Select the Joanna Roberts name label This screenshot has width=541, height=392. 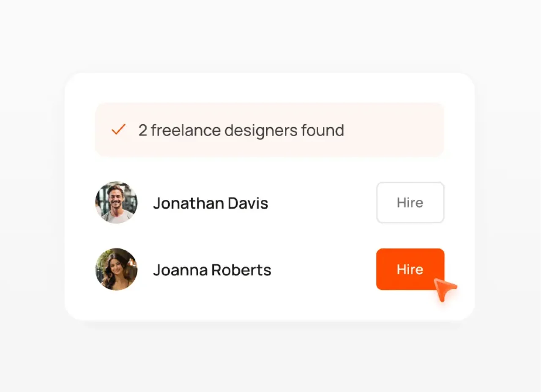pos(212,270)
